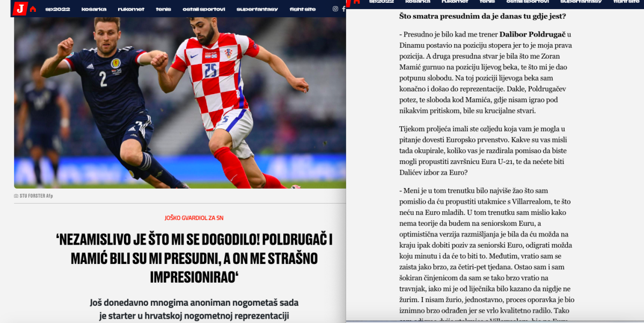Click the camera icon beside the STU FORSTER credit
Viewport: 644px width, 323px height.
pos(16,196)
